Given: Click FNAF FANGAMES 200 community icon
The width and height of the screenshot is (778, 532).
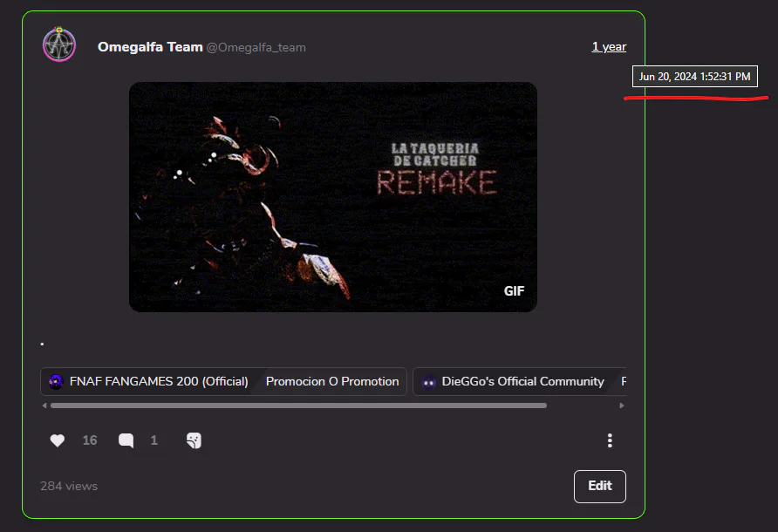Looking at the screenshot, I should [x=56, y=382].
